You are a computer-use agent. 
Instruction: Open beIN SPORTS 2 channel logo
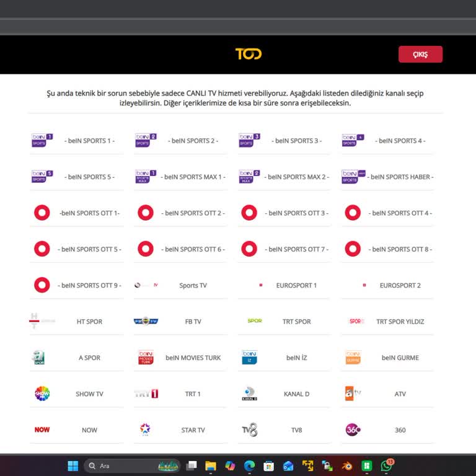pyautogui.click(x=146, y=140)
